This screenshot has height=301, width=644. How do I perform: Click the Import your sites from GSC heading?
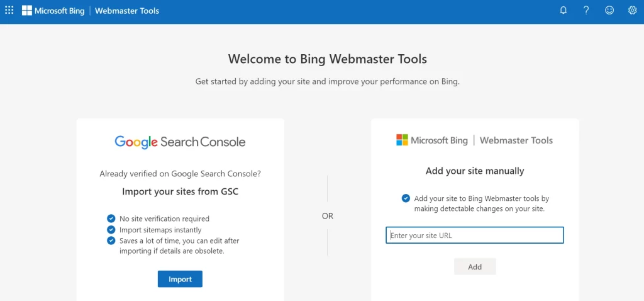tap(180, 191)
